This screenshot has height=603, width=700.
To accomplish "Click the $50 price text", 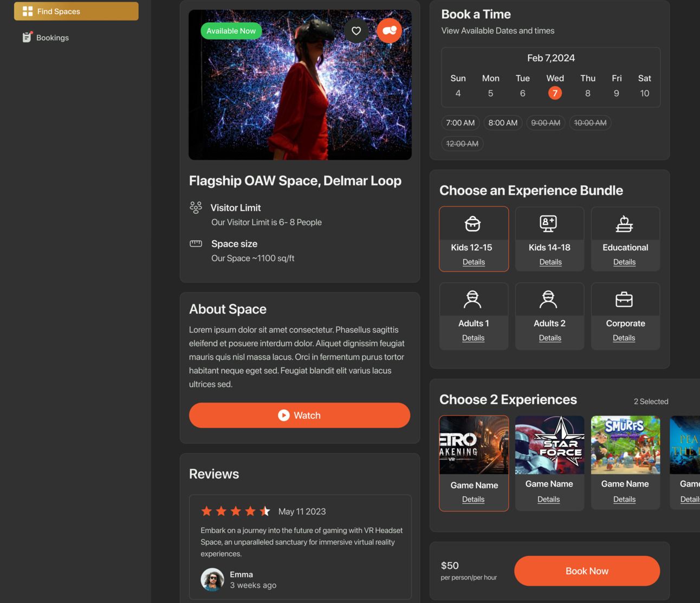I will click(450, 566).
